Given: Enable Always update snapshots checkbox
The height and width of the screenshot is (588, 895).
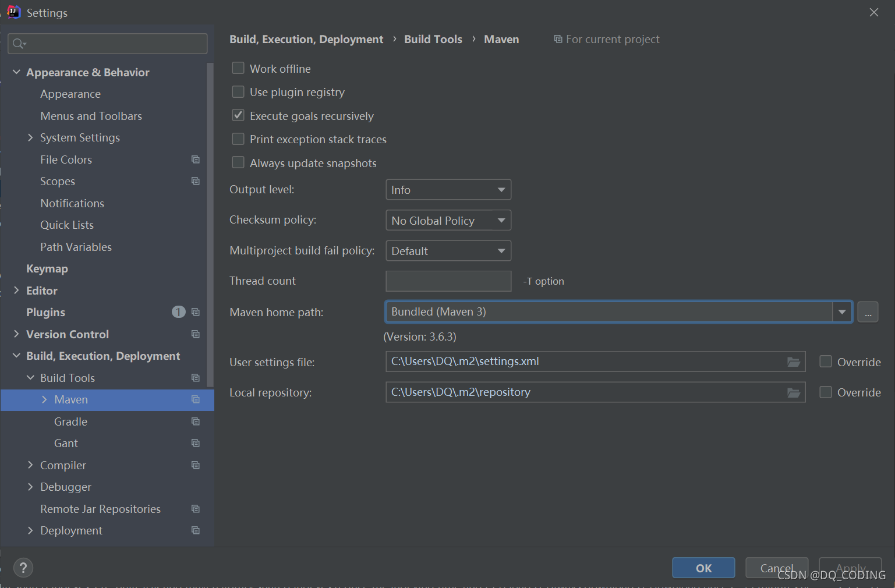Looking at the screenshot, I should pyautogui.click(x=238, y=162).
